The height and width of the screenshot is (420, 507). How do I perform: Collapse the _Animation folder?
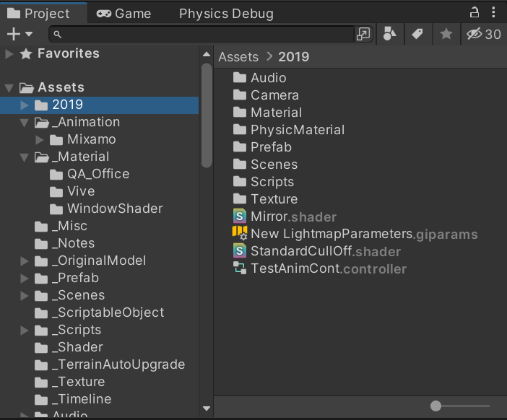click(25, 123)
